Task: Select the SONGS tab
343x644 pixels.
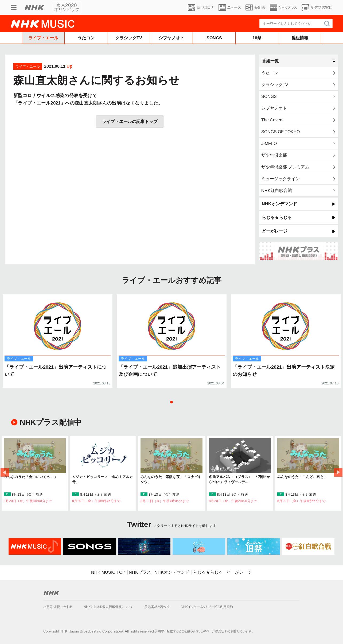Action: (x=214, y=38)
